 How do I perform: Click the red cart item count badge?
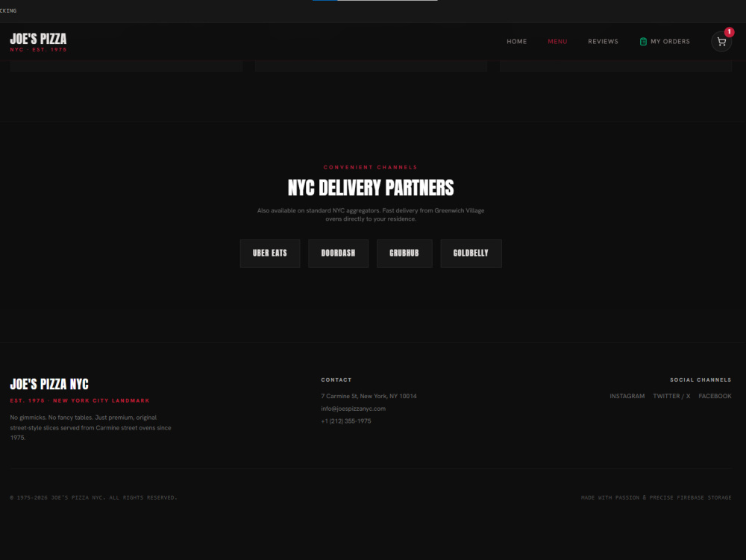click(729, 32)
